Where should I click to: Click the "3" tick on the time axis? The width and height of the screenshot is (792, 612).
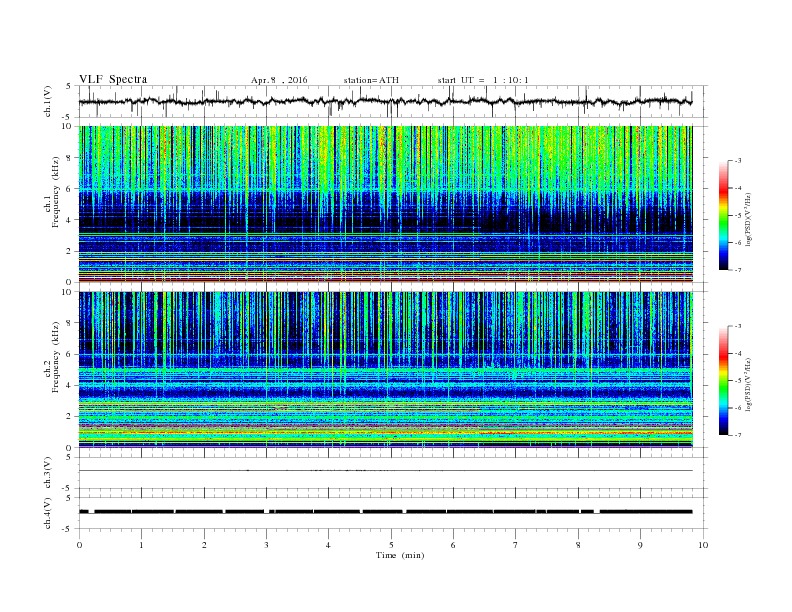[266, 545]
